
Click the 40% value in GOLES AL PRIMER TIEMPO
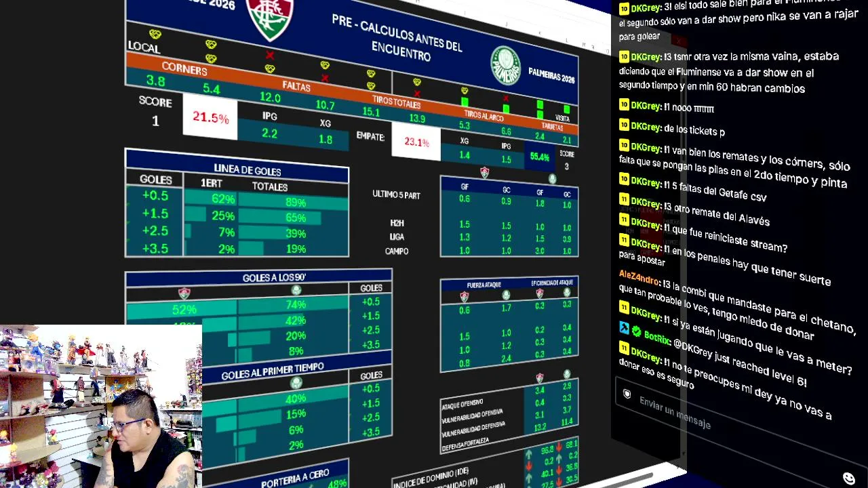click(296, 399)
